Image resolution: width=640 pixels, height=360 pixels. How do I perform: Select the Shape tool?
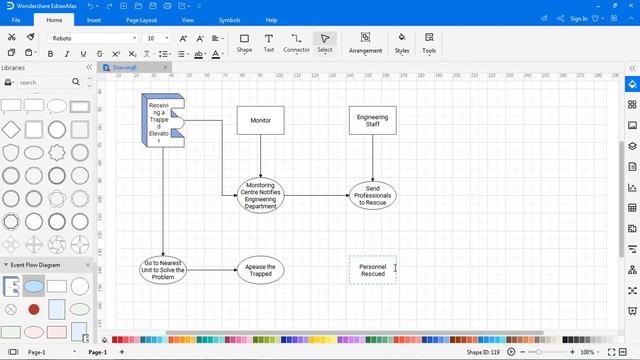244,43
